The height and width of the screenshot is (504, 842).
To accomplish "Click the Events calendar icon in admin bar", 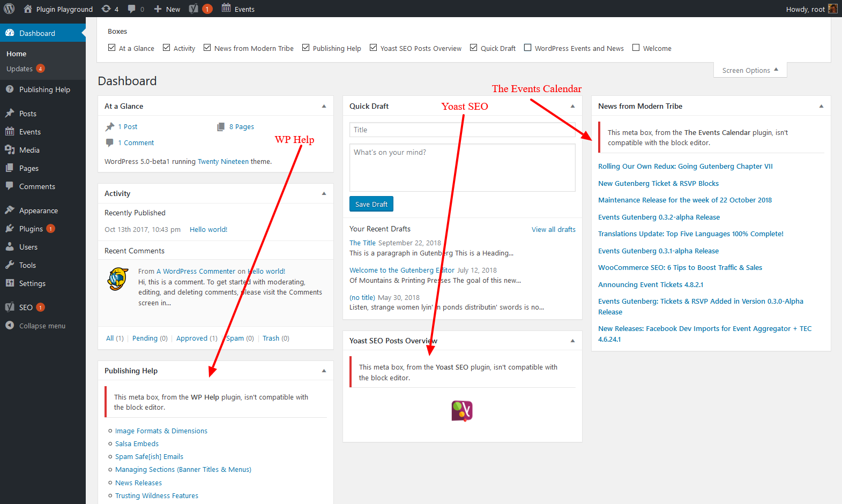I will pyautogui.click(x=226, y=8).
